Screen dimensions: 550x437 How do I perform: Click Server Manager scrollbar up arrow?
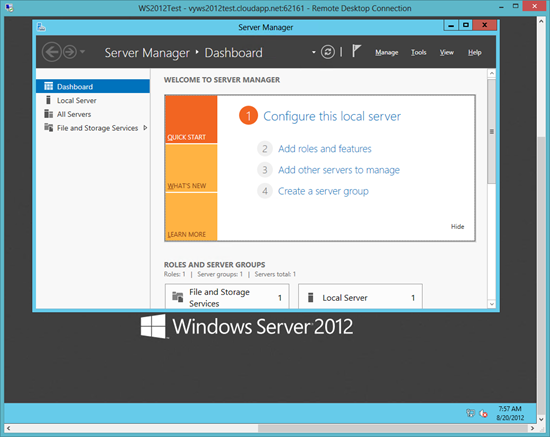click(492, 73)
